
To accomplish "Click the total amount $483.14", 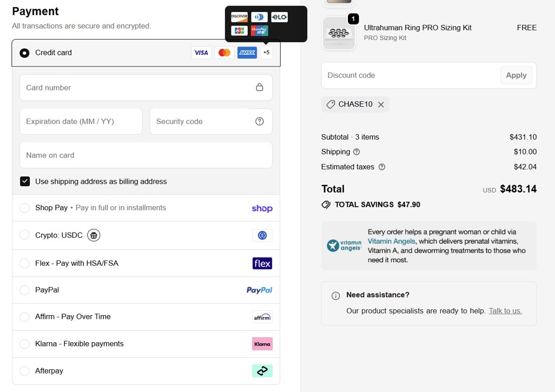I will [518, 189].
